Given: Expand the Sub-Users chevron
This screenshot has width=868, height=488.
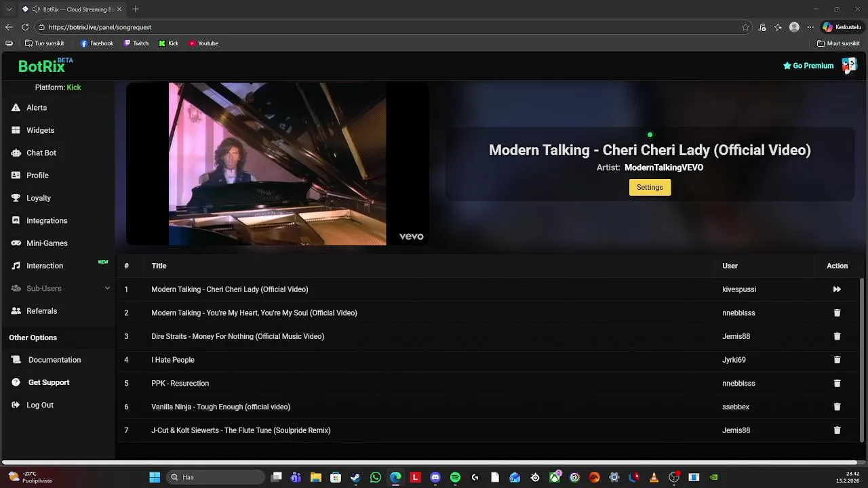Looking at the screenshot, I should tap(107, 288).
